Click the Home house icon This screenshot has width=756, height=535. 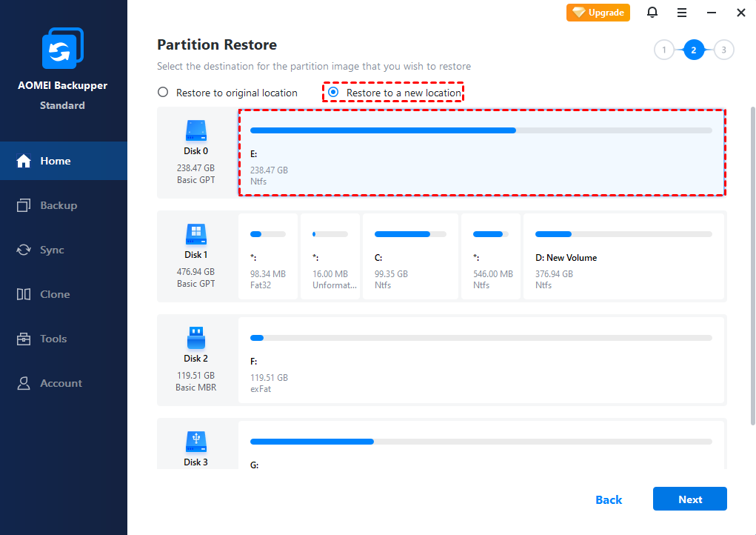[24, 161]
